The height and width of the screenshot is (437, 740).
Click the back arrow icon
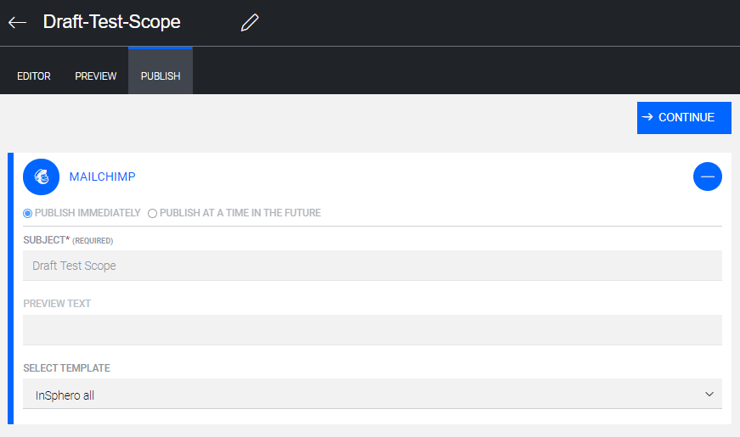coord(17,22)
